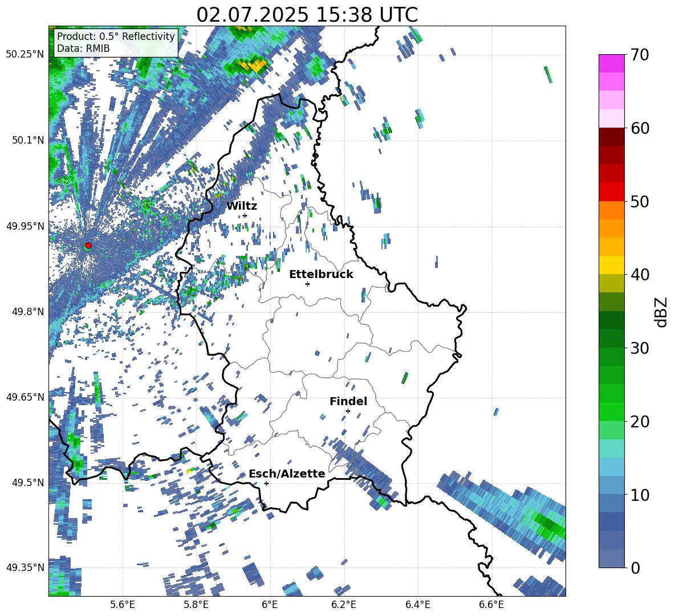Click the 6.6°E longitude tick label
The width and height of the screenshot is (675, 616).
491,605
